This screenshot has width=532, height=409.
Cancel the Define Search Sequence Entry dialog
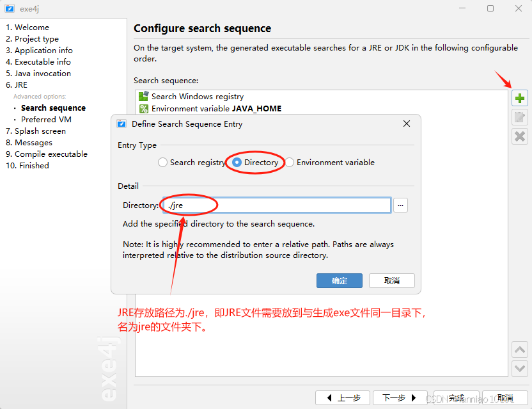[391, 280]
